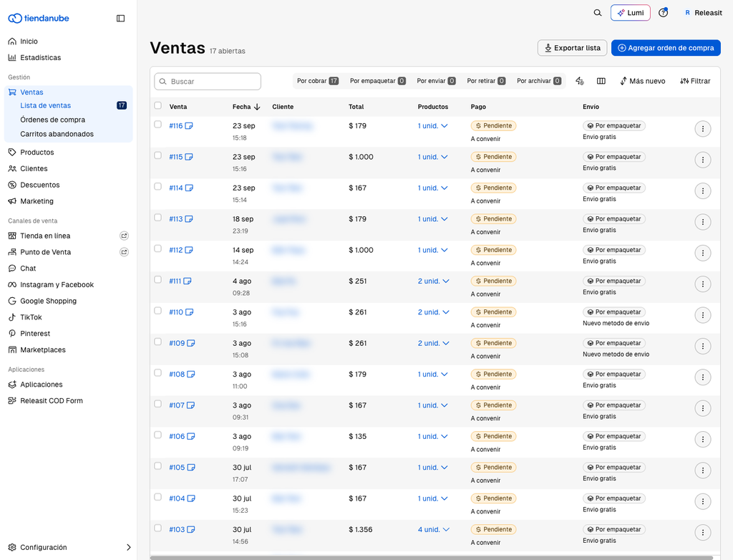Screen dimensions: 733x560
Task: Open Carritos abandonados in the sidebar
Action: click(57, 134)
